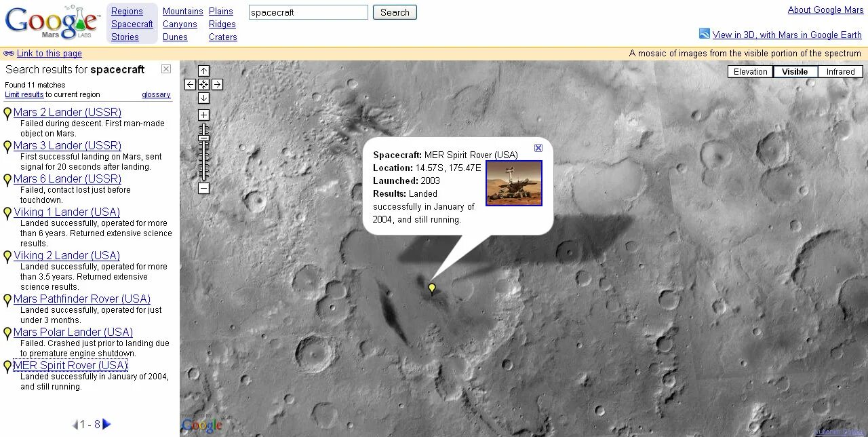Click the pin icon beside Mars 6 Lander
868x437 pixels.
point(7,180)
